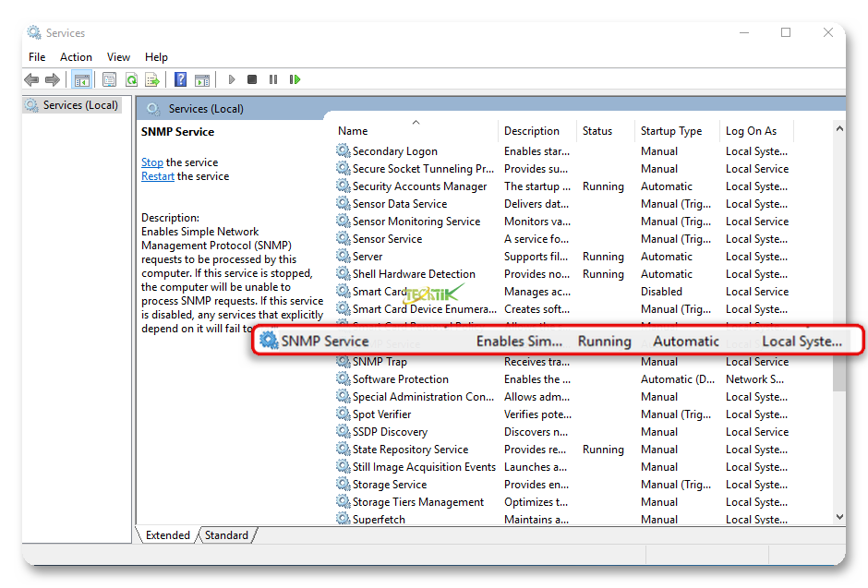Screen dimensions: 868x588
Task: Click the Stop the service link
Action: (x=151, y=162)
